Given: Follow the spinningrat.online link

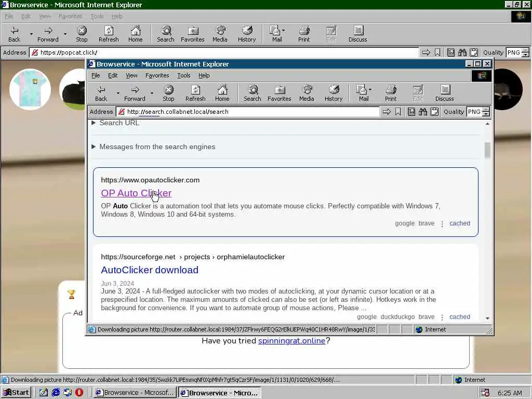Looking at the screenshot, I should (292, 341).
